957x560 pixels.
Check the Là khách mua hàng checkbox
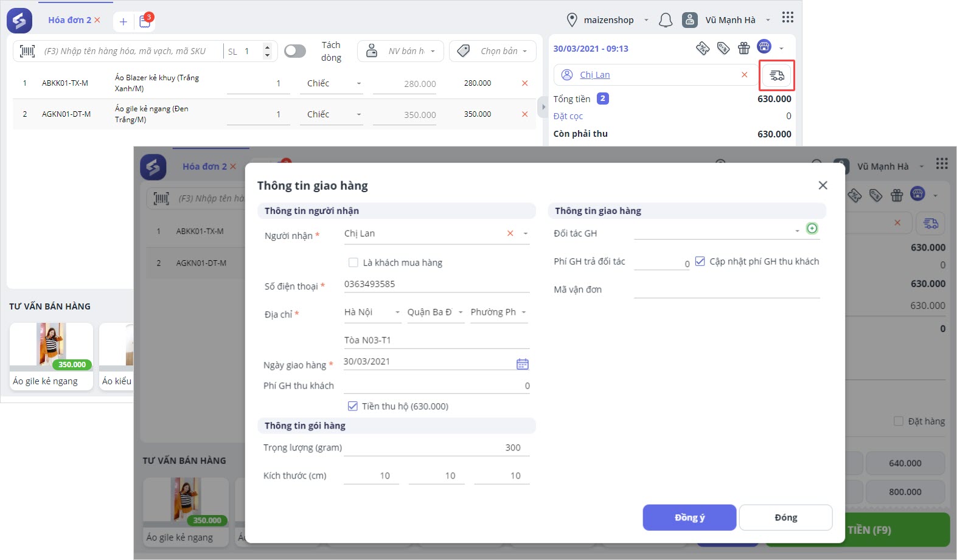click(x=353, y=263)
